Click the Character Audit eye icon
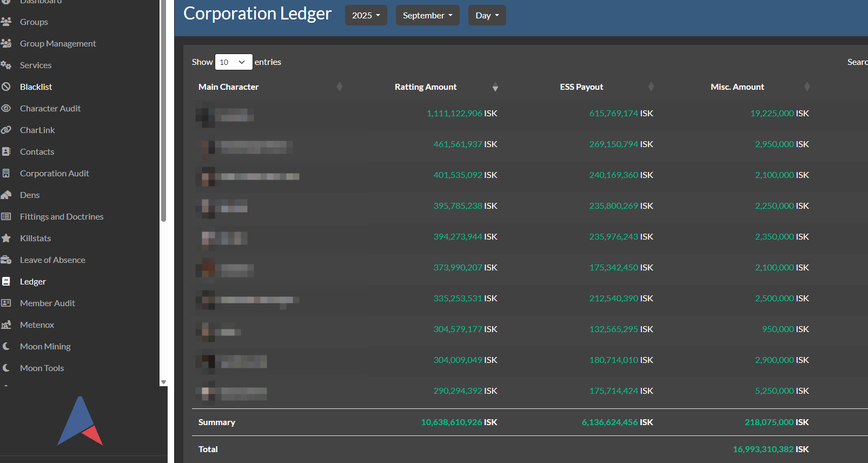This screenshot has width=868, height=463. click(6, 108)
